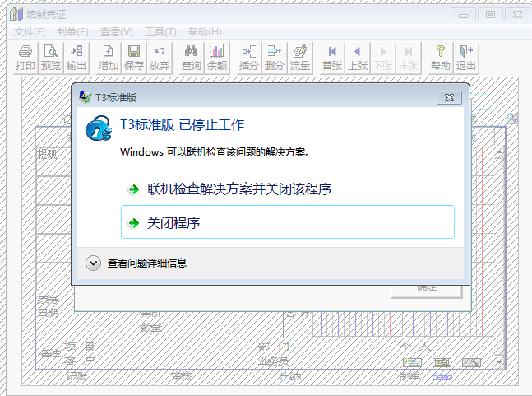The width and height of the screenshot is (532, 396).
Task: Go to next voucher 下张
Action: (x=383, y=58)
